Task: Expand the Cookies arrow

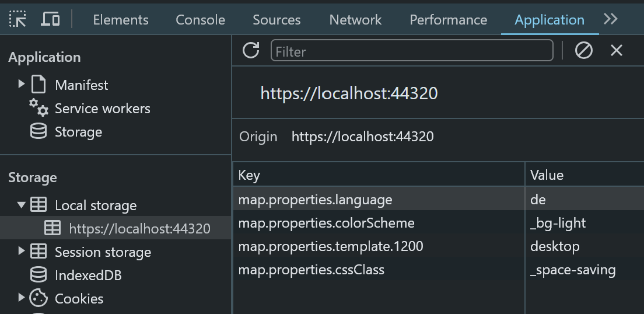Action: coord(22,298)
